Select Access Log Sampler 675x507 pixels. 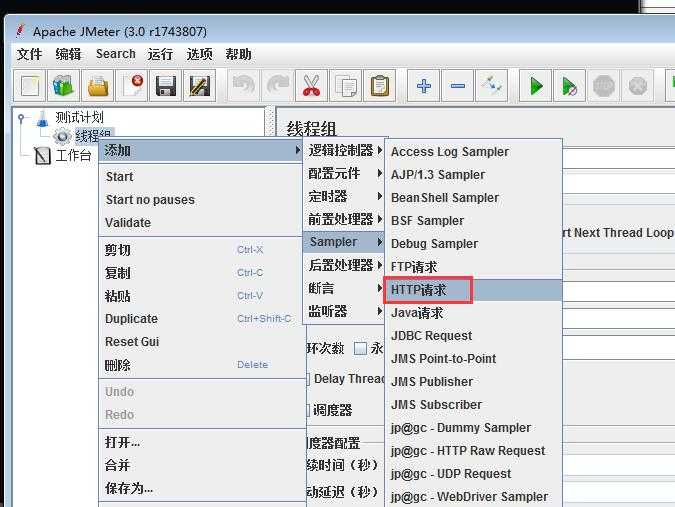coord(474,151)
